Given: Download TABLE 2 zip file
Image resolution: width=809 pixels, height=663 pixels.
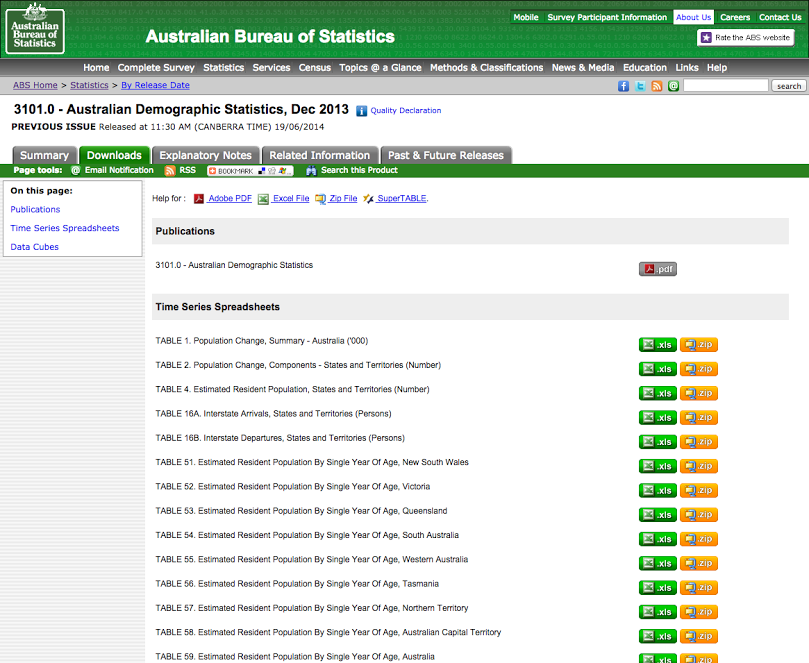Looking at the screenshot, I should 699,369.
